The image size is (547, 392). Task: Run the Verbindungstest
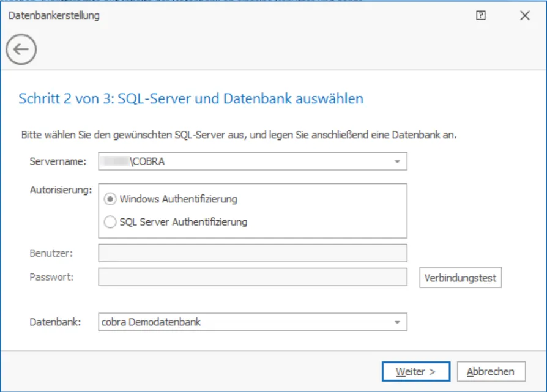461,278
